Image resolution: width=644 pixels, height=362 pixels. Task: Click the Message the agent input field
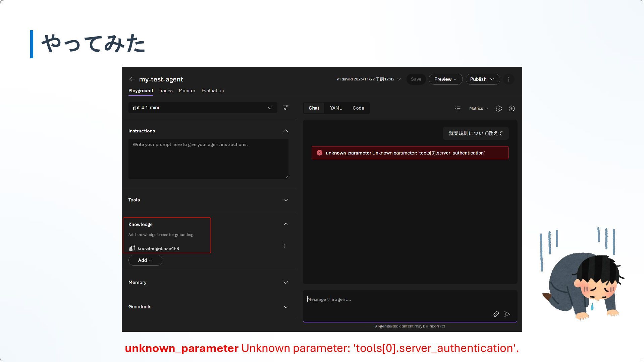coord(396,300)
